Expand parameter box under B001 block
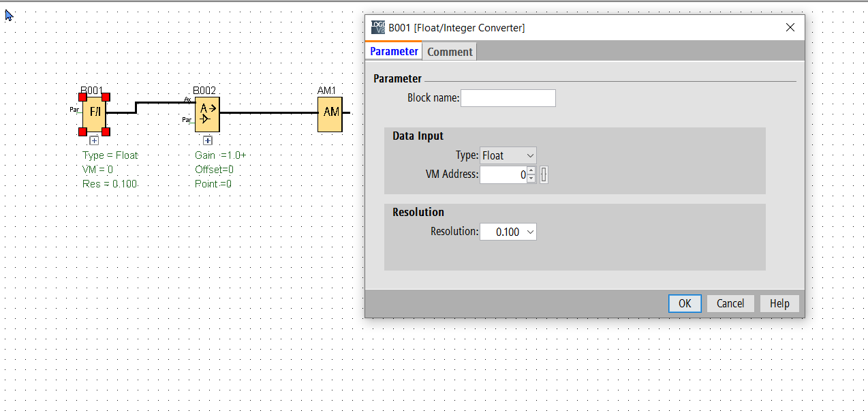The height and width of the screenshot is (415, 868). tap(94, 141)
